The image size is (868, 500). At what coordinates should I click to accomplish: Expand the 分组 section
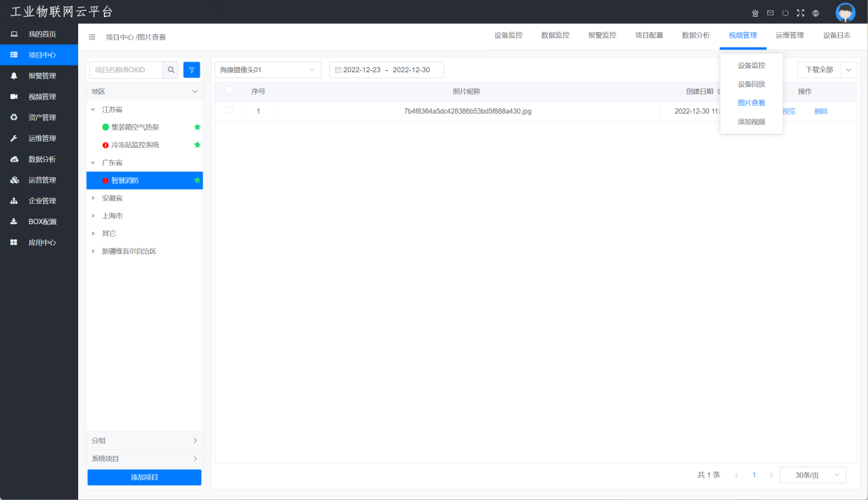(x=144, y=441)
